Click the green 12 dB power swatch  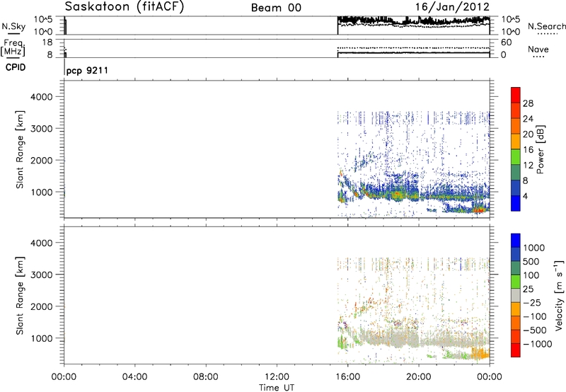pyautogui.click(x=516, y=156)
